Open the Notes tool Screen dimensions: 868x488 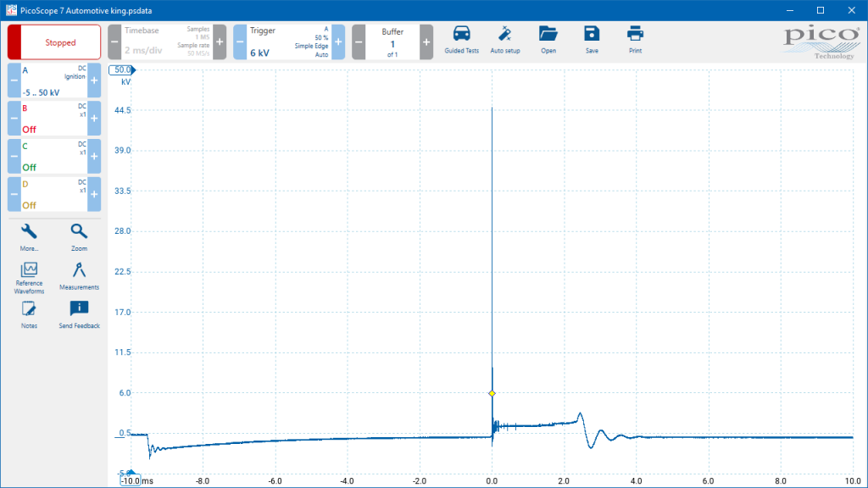click(29, 315)
